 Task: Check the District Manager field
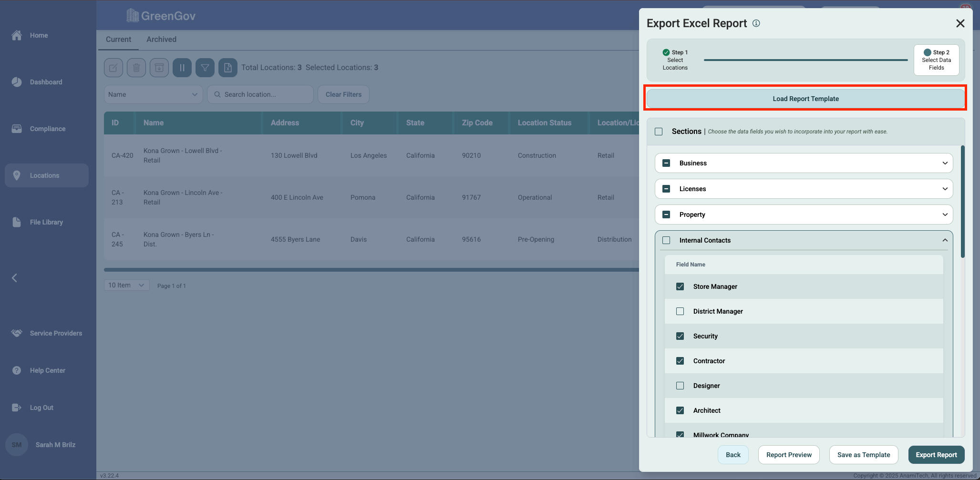[x=680, y=311]
